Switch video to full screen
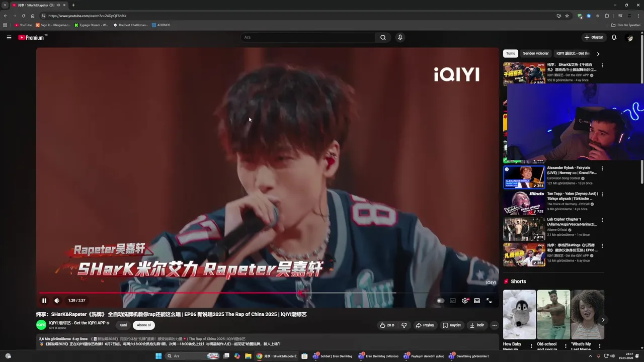This screenshot has width=644, height=362. tap(489, 301)
